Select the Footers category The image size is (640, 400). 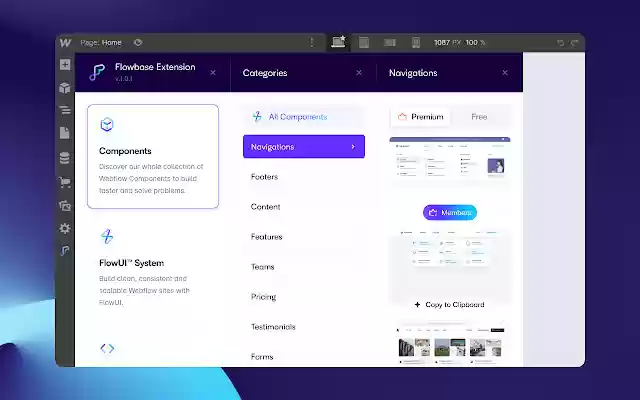click(x=264, y=177)
